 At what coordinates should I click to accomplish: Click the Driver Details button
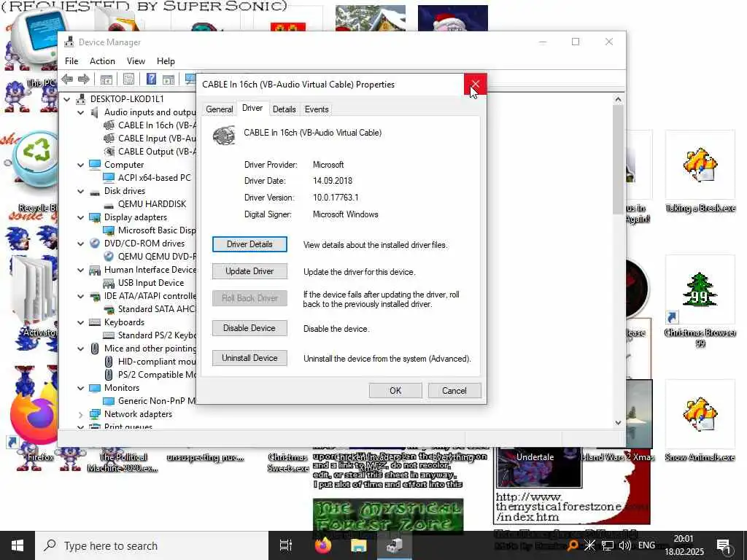click(x=249, y=244)
